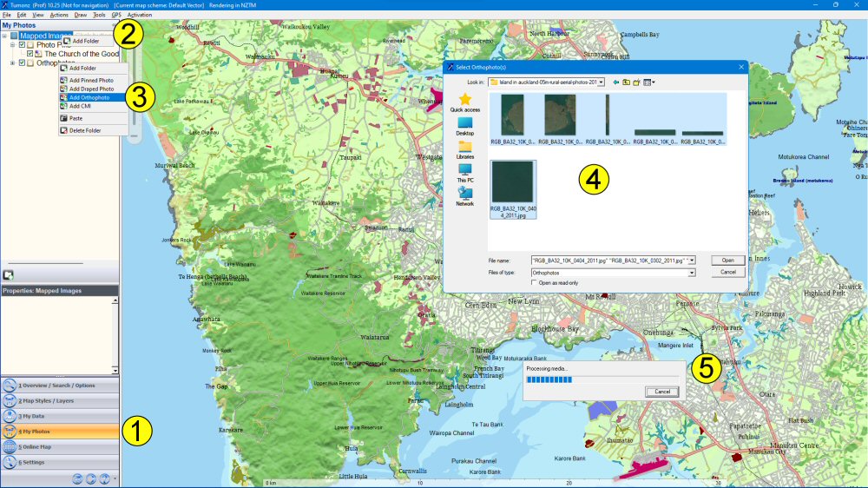
Task: Select RGB_BA32_10K_0404_2011.jpg thumbnail
Action: 513,189
